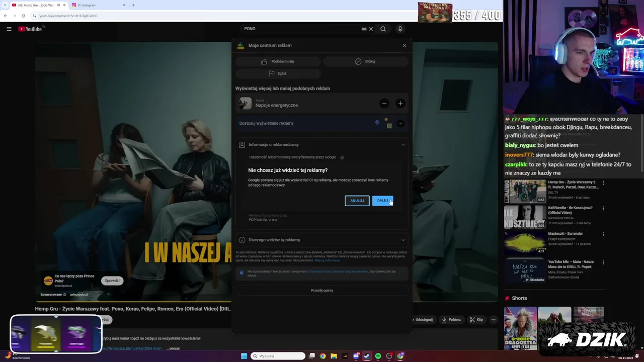Open the browser tab search dropdown
This screenshot has width=644, height=362.
[x=4, y=5]
